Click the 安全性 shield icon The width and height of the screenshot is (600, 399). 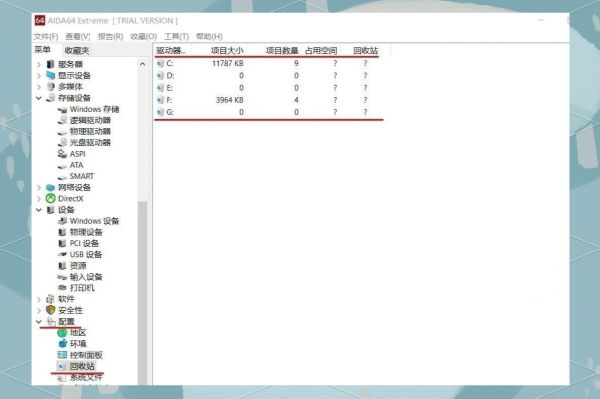[x=51, y=310]
